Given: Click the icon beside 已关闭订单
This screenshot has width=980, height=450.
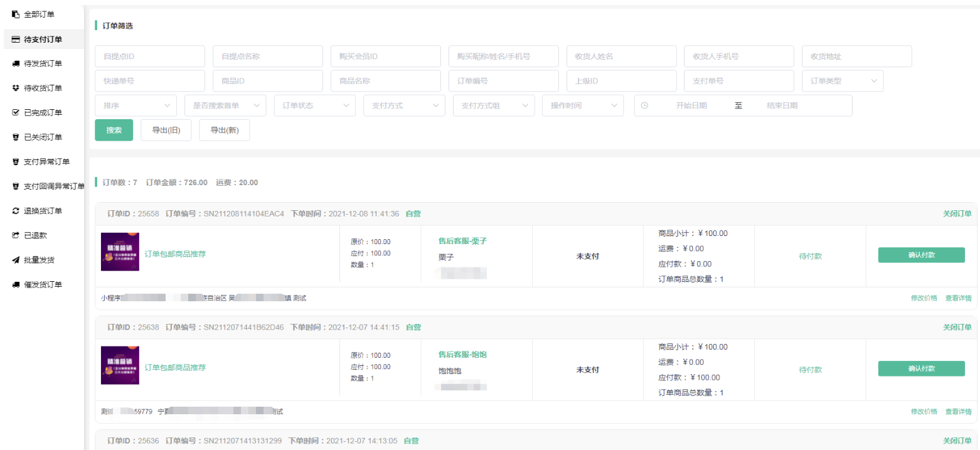Looking at the screenshot, I should [x=16, y=137].
